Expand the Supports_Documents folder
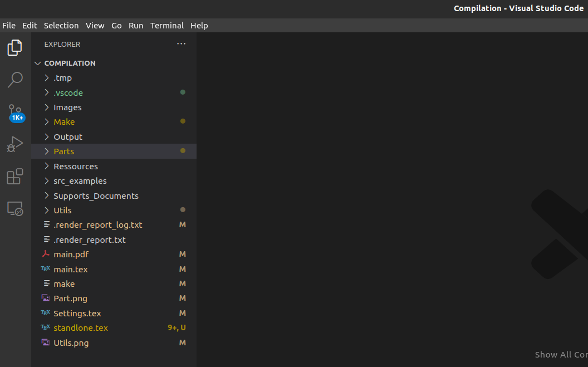This screenshot has height=367, width=588. pyautogui.click(x=47, y=195)
